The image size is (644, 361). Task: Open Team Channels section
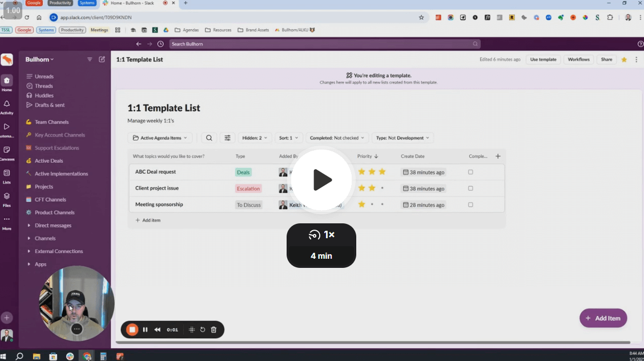(47, 122)
